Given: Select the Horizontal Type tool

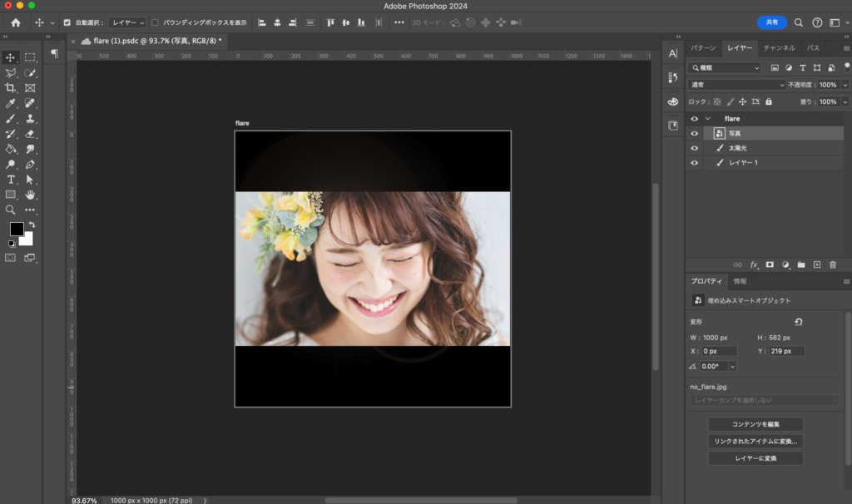Looking at the screenshot, I should (11, 180).
